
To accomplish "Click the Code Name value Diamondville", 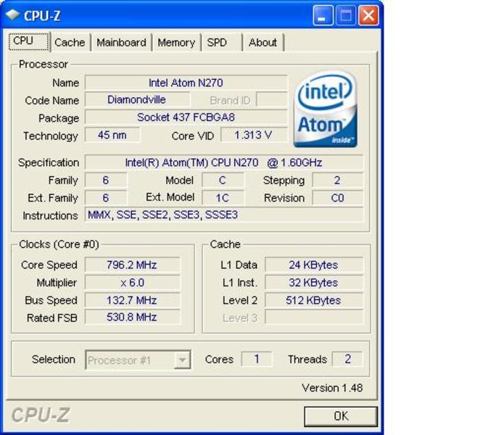I will click(x=137, y=100).
